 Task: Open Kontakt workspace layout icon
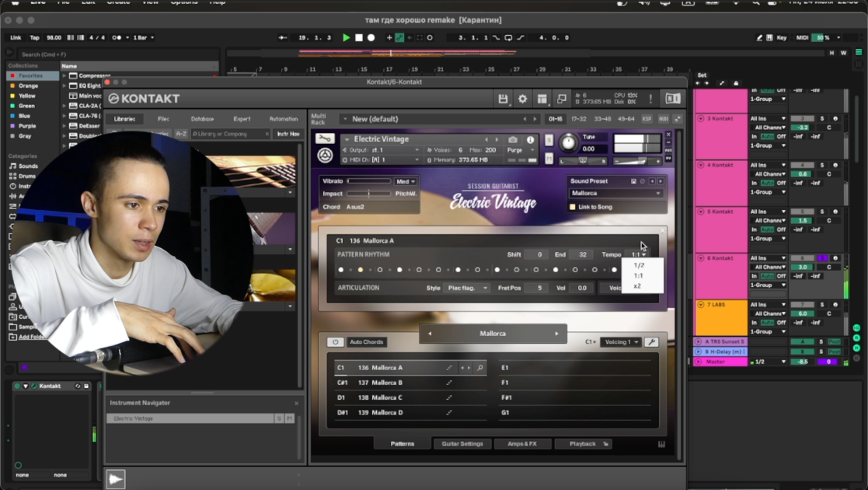point(542,99)
